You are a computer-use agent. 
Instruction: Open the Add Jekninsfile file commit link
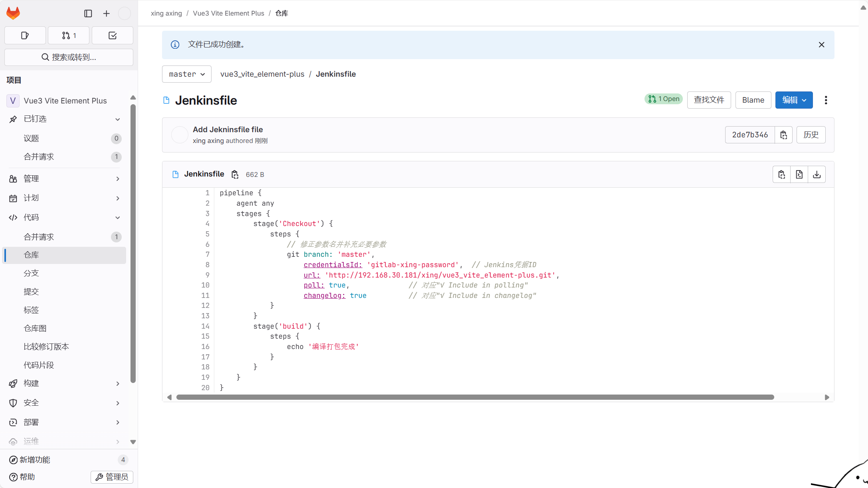point(228,130)
